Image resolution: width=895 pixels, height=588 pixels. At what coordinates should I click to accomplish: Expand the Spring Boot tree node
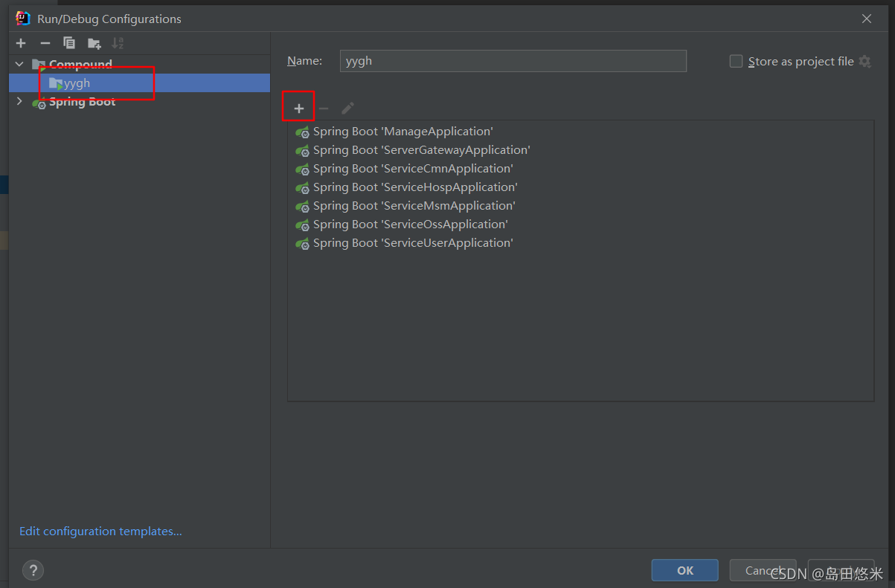(19, 102)
